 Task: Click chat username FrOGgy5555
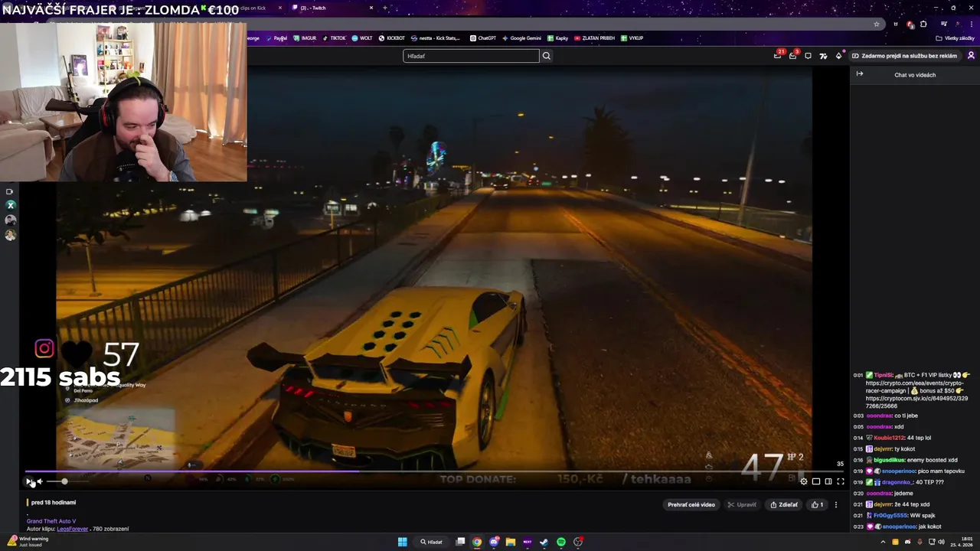(x=890, y=515)
